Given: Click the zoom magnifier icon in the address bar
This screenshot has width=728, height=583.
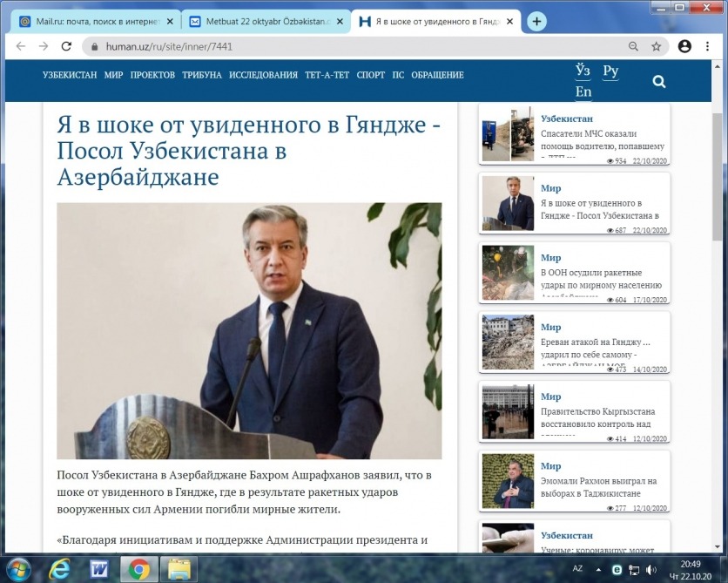Looking at the screenshot, I should click(x=633, y=46).
